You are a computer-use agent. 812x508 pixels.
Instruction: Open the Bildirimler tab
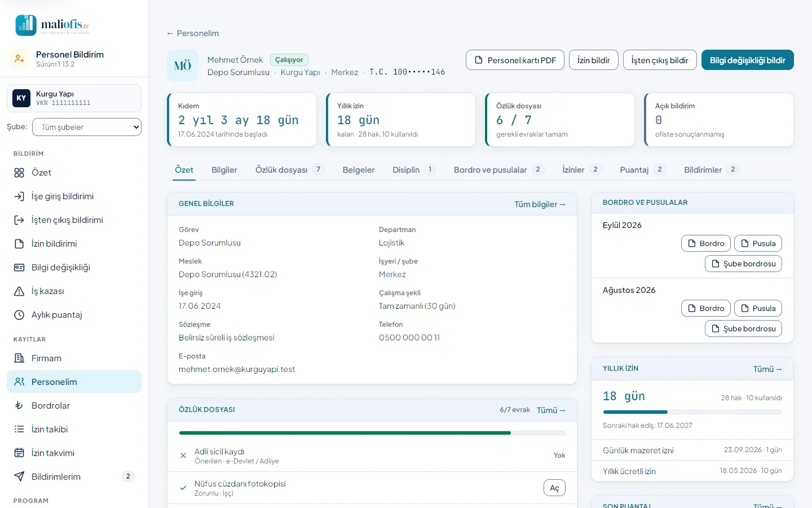pyautogui.click(x=711, y=170)
